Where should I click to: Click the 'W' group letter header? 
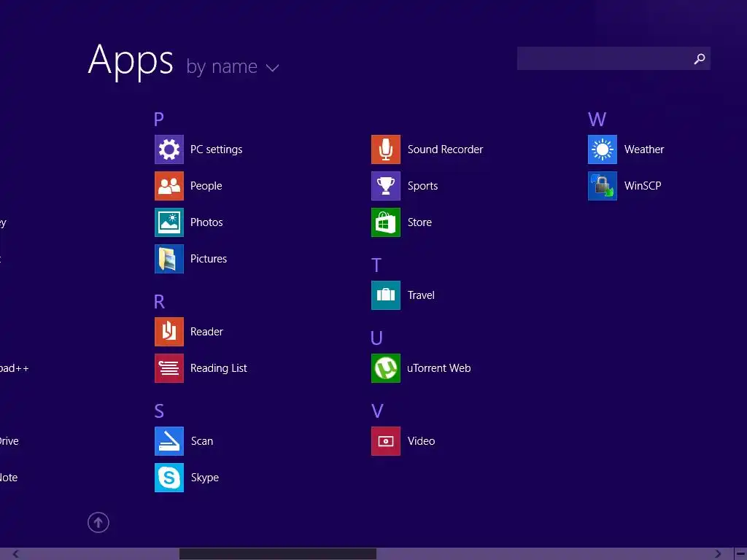[597, 119]
